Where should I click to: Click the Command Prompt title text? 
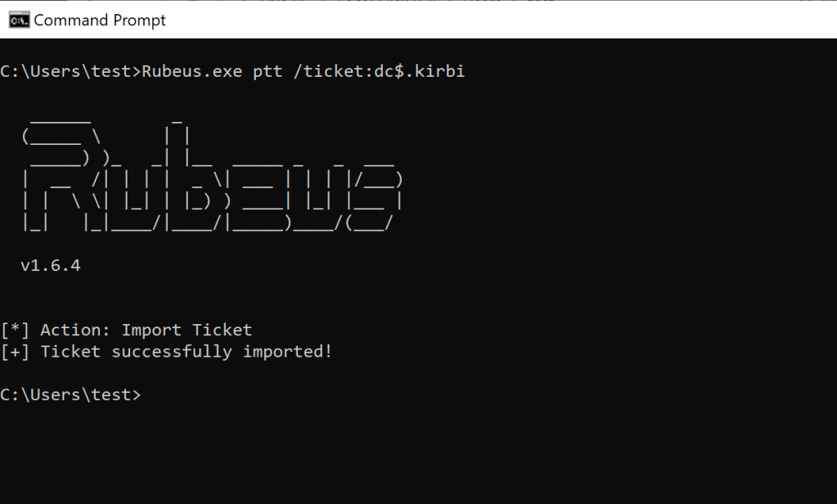tap(100, 20)
